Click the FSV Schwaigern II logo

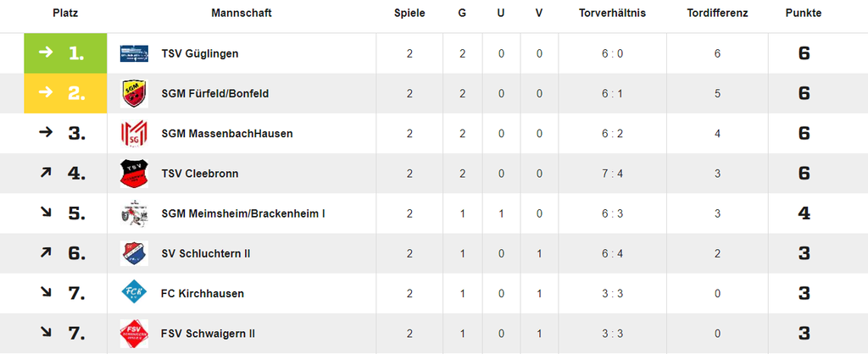(134, 334)
